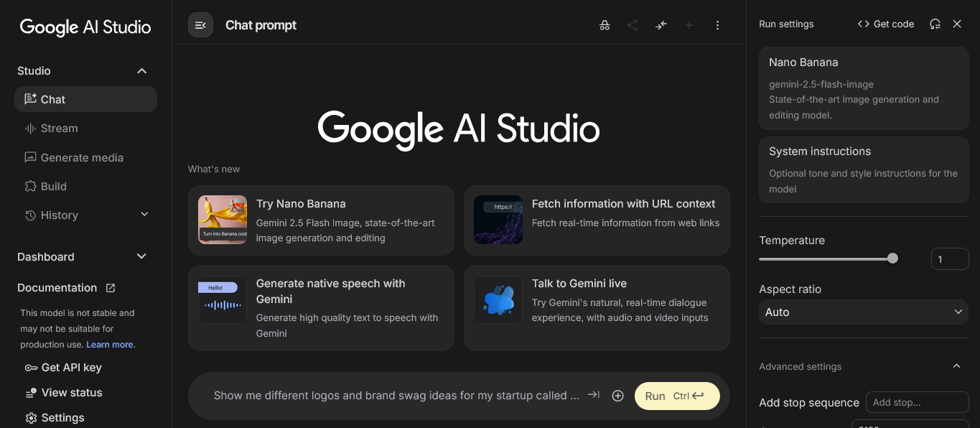This screenshot has width=980, height=428.
Task: Select Stream in the Studio menu
Action: pos(59,129)
